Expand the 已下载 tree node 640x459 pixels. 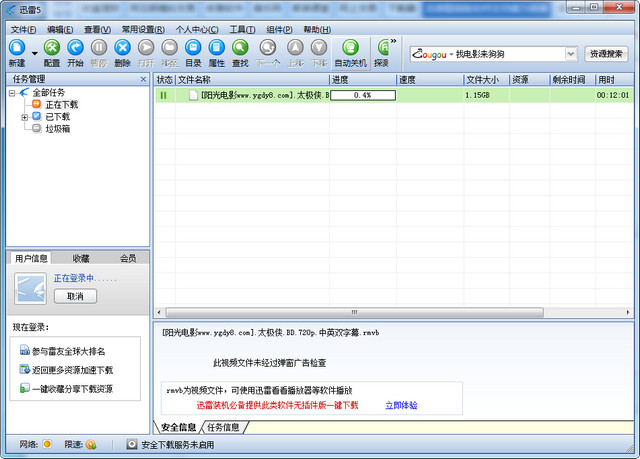pos(24,117)
